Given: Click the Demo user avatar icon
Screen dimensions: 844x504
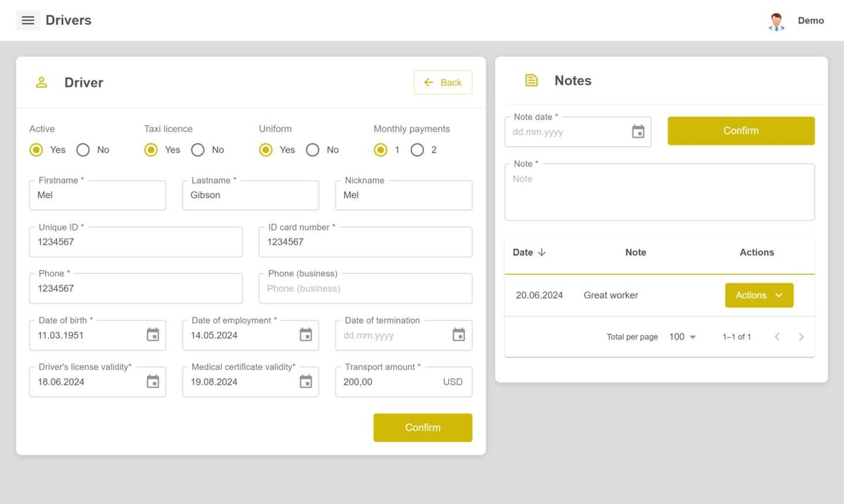Looking at the screenshot, I should click(x=776, y=20).
